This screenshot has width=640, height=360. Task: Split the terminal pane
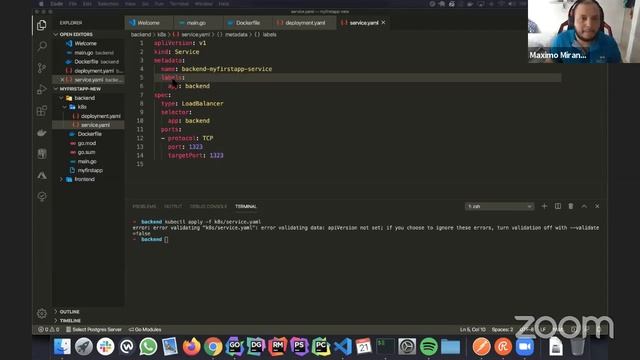[x=558, y=206]
